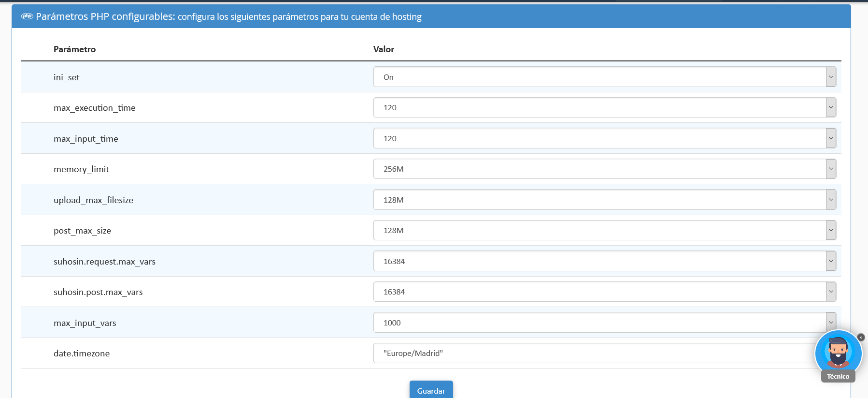This screenshot has width=868, height=398.
Task: Click the PHP logo icon in header
Action: tap(27, 16)
